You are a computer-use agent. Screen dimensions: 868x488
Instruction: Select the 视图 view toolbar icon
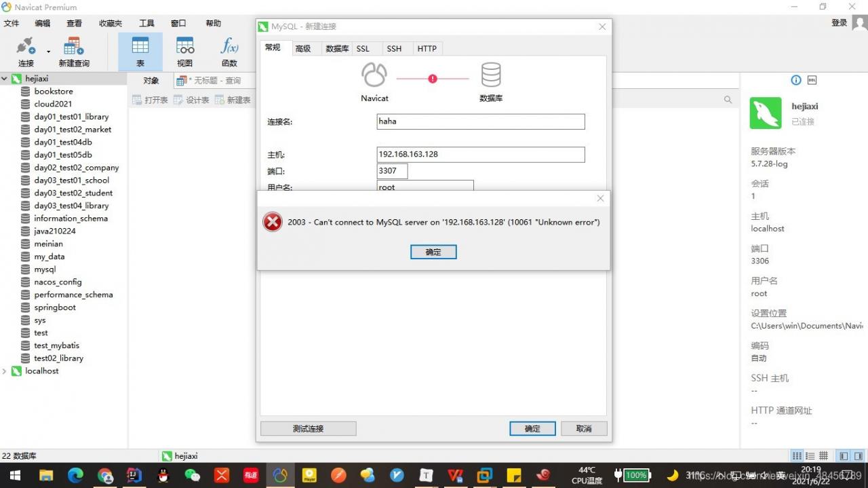coord(185,46)
